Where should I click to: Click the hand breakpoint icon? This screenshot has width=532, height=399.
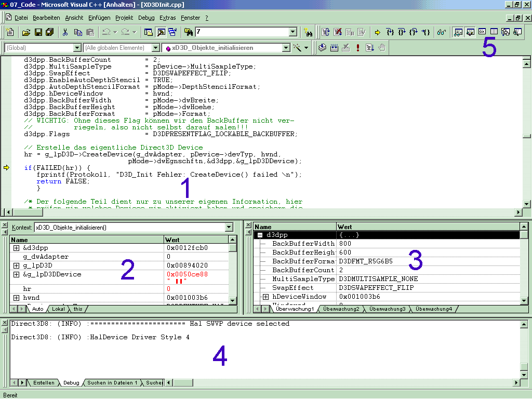tap(381, 48)
